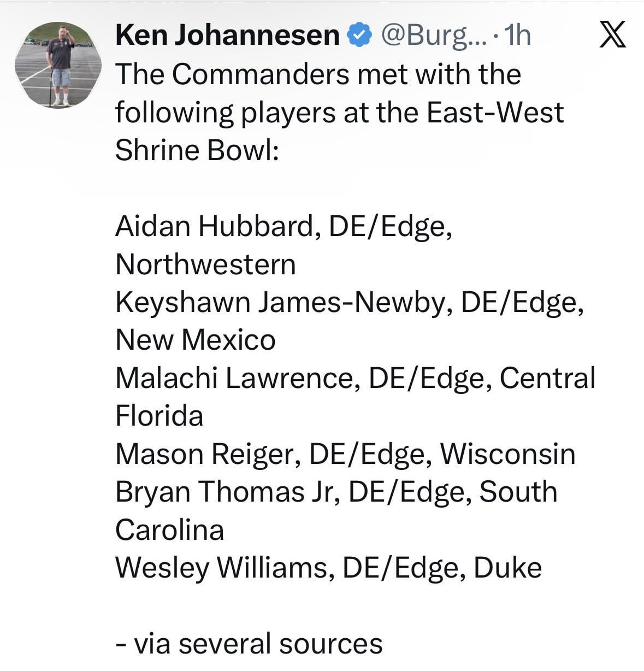Select the name Malachi Lawrence

tap(234, 378)
